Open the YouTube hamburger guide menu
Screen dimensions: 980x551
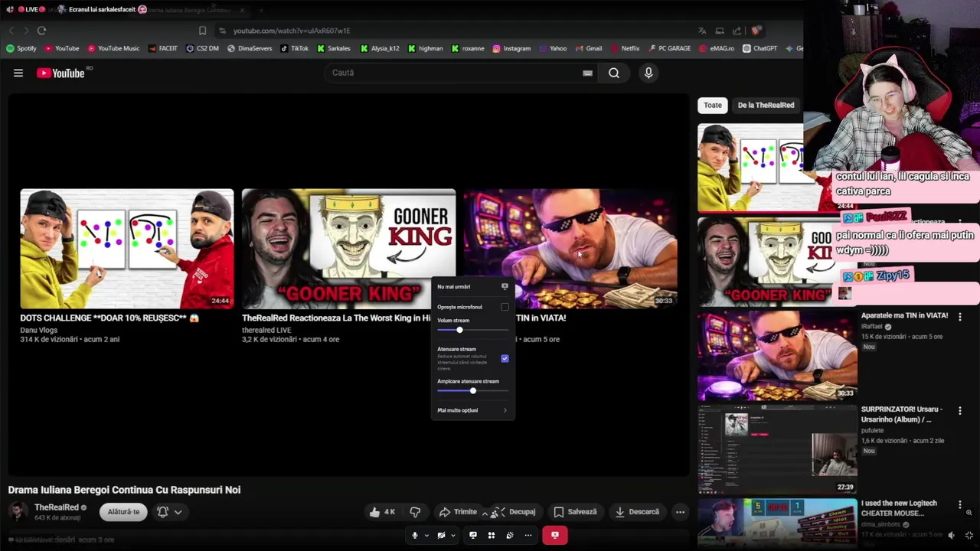[x=18, y=73]
